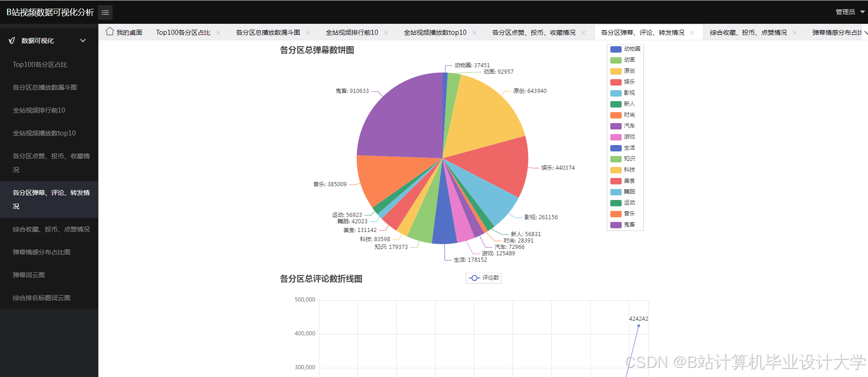868x377 pixels.
Task: Close the 全站视频播放数top10 tab
Action: point(474,32)
